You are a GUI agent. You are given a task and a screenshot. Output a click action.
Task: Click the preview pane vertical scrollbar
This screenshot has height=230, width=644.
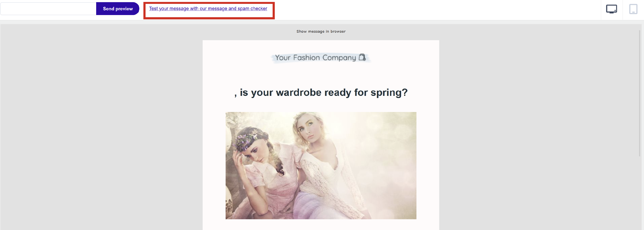click(x=640, y=93)
